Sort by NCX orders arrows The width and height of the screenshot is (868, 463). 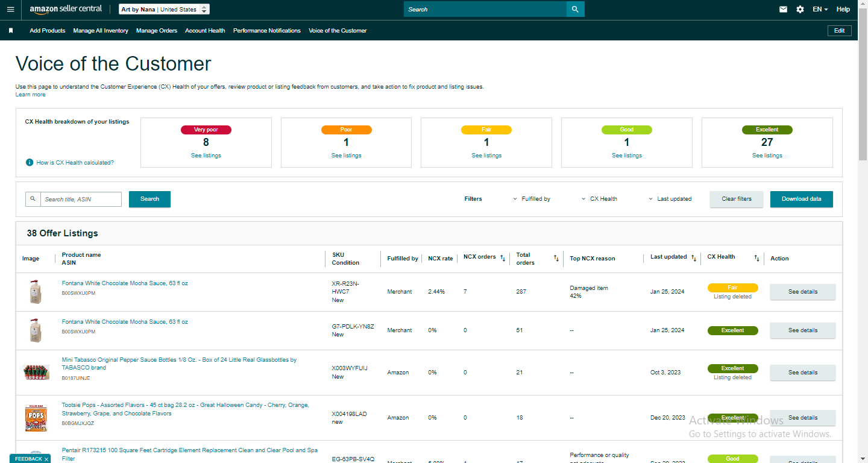point(502,258)
